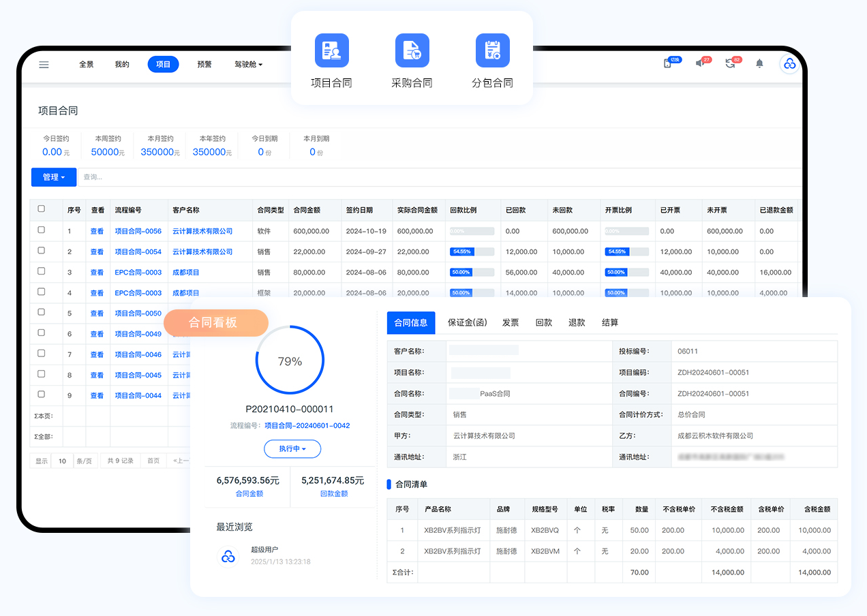Check the box for row 项目合同-0046

pyautogui.click(x=41, y=354)
